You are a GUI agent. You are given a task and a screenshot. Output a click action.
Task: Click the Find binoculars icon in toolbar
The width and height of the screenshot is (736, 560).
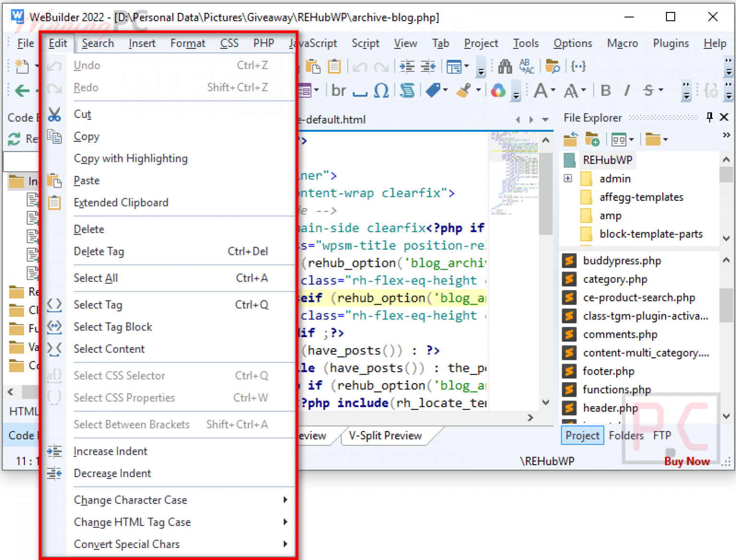click(x=505, y=66)
